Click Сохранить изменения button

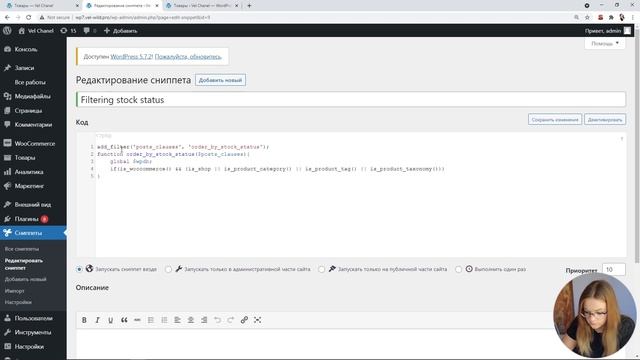[x=555, y=120]
